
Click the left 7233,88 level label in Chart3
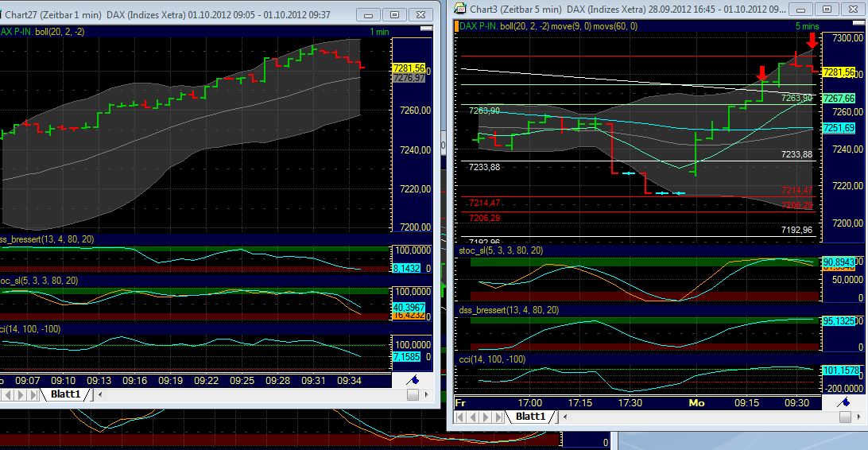pos(484,167)
